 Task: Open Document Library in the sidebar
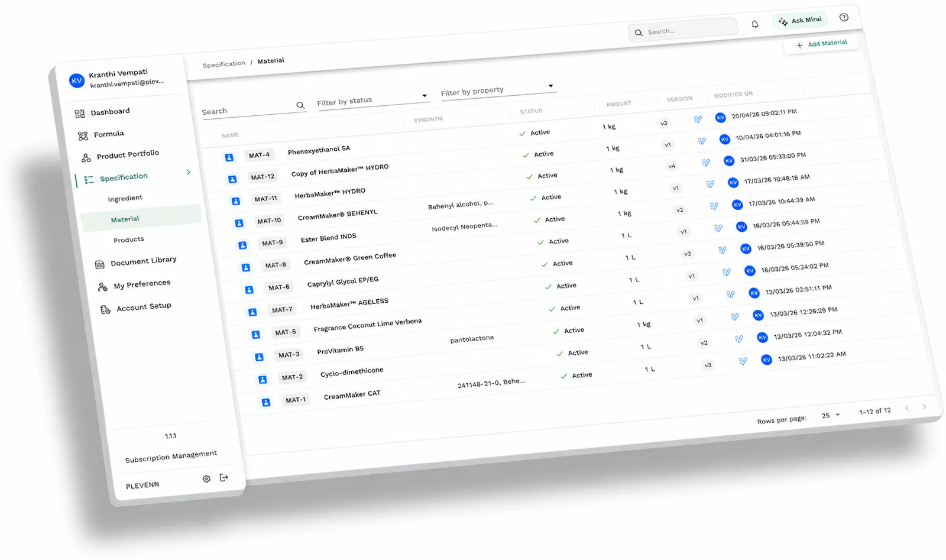click(136, 262)
